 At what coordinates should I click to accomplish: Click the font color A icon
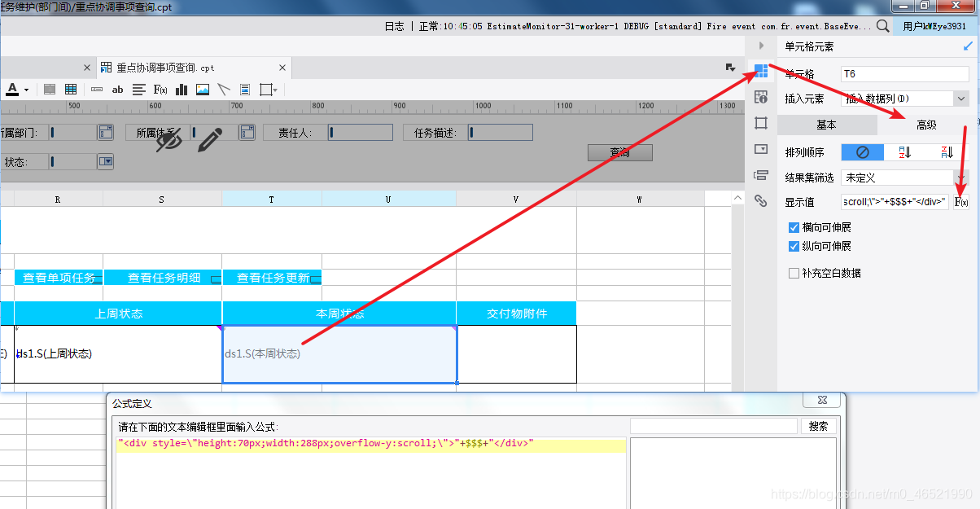coord(12,89)
